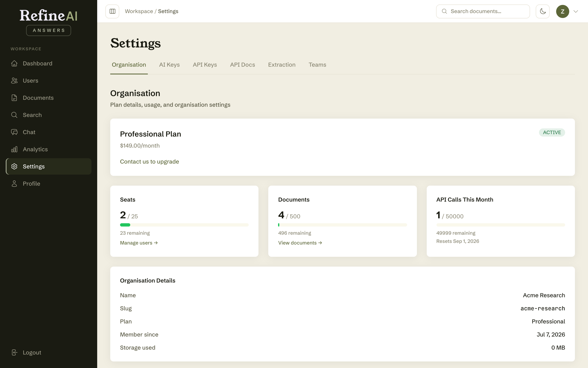Screen dimensions: 588x368
Task: Click the 496 remaining text
Action: coord(294,233)
